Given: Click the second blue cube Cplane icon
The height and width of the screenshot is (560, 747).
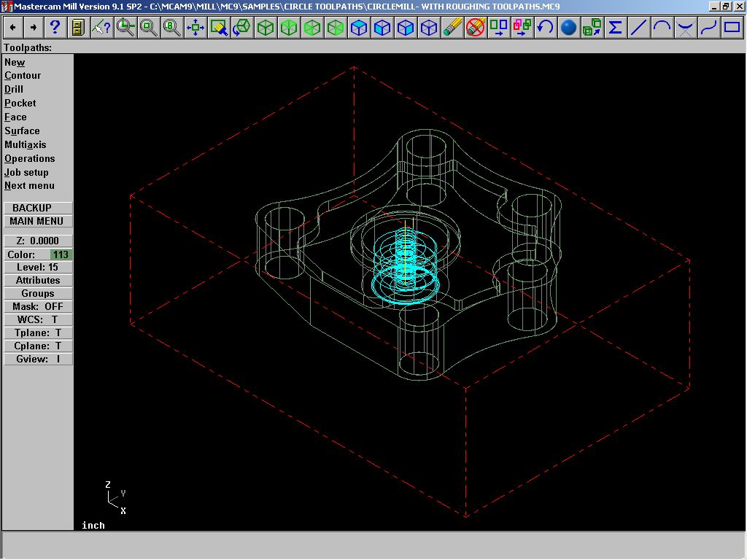Looking at the screenshot, I should click(382, 28).
